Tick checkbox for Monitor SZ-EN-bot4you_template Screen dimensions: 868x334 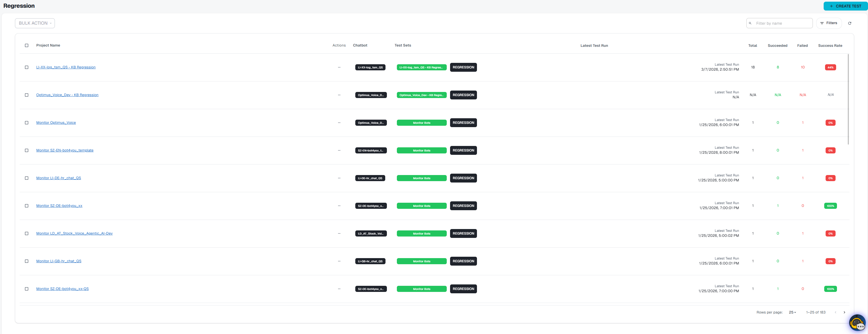click(27, 150)
